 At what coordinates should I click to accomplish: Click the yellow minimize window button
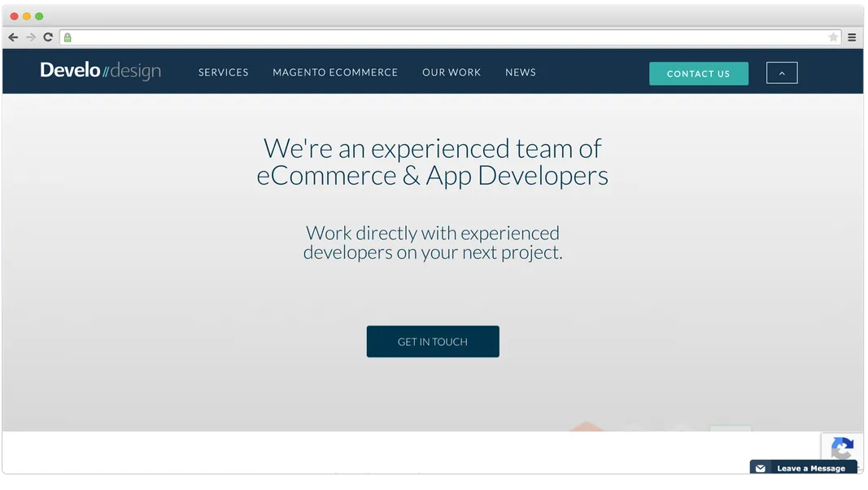click(27, 16)
